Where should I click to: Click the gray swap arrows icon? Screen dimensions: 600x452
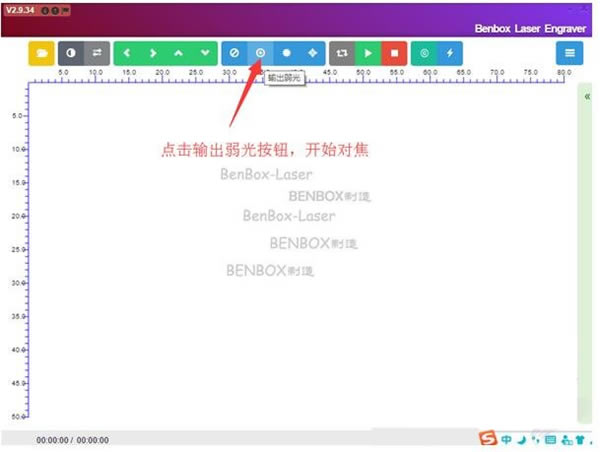pyautogui.click(x=97, y=53)
